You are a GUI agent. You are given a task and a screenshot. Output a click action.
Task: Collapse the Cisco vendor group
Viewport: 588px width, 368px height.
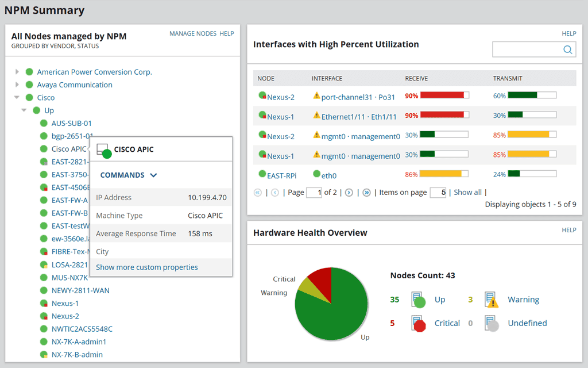(x=17, y=97)
